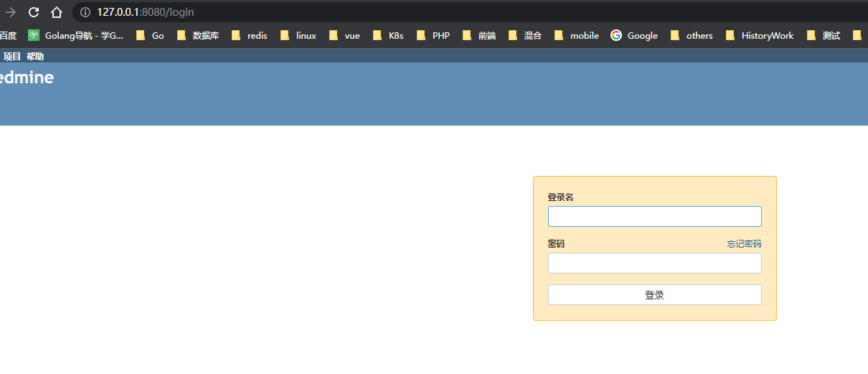868x374 pixels.
Task: Open the Google bookmark
Action: (x=634, y=35)
